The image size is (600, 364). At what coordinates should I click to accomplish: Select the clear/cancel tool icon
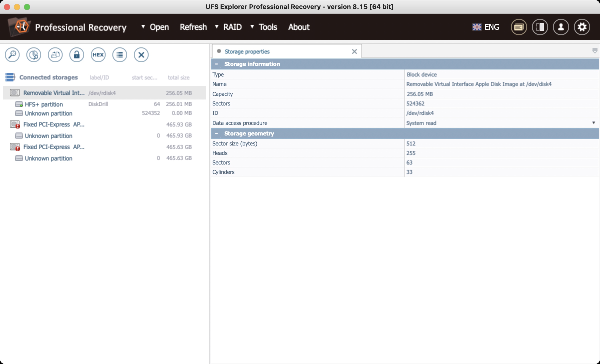140,54
